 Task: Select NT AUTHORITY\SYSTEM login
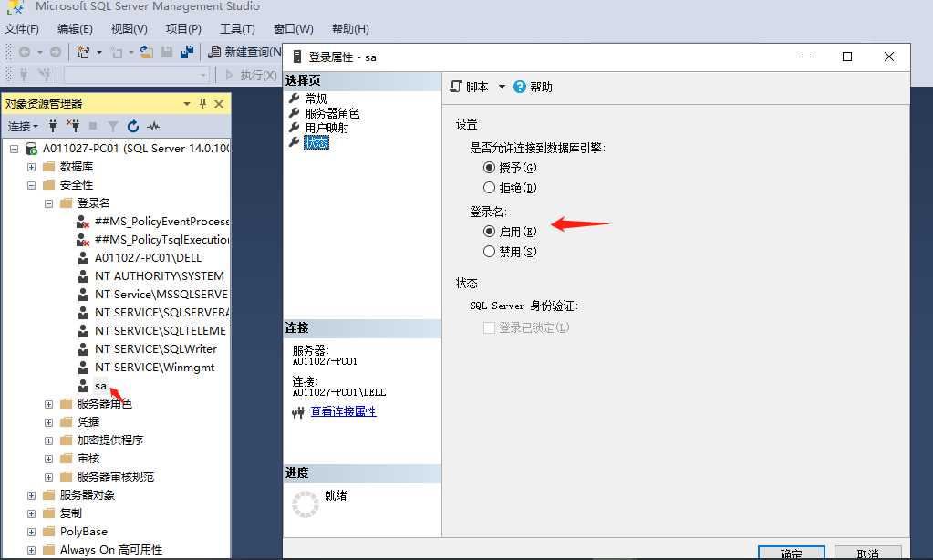160,276
